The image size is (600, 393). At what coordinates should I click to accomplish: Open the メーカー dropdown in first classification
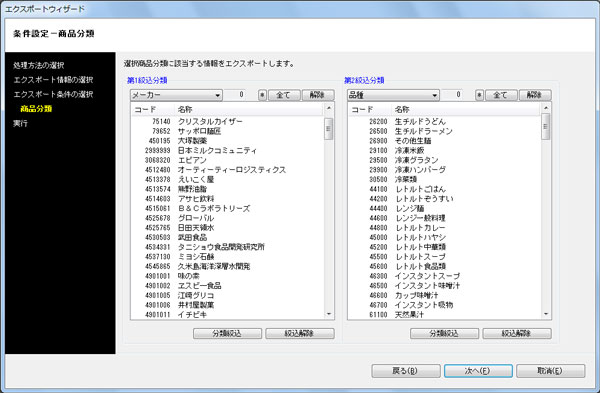[x=176, y=95]
